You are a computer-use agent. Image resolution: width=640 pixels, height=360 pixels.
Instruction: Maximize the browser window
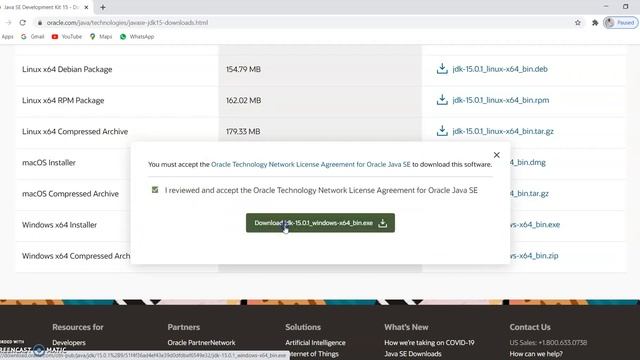point(625,7)
